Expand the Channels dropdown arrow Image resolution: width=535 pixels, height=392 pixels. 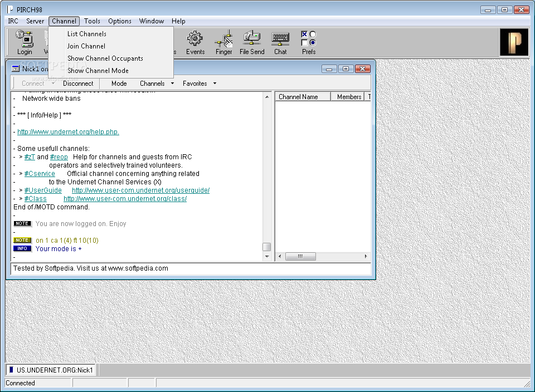172,84
